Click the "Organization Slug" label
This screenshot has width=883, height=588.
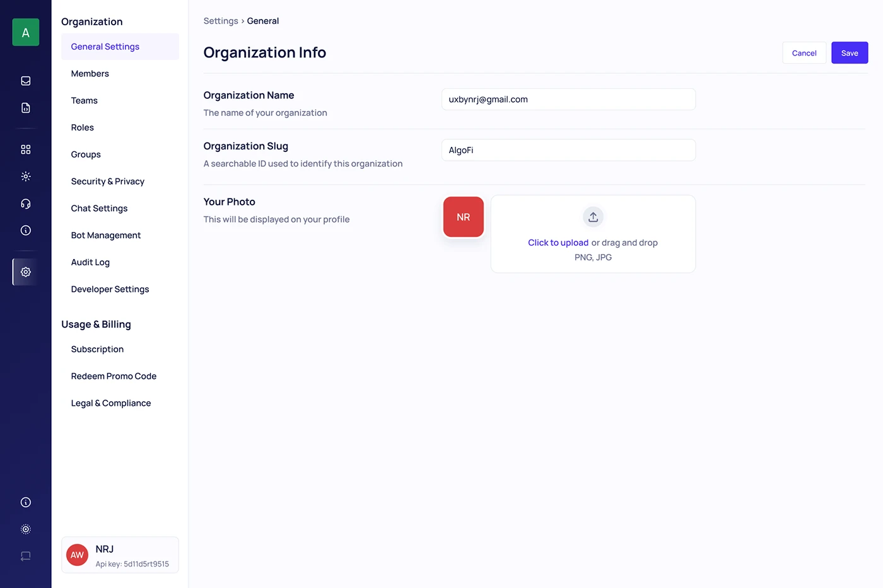point(246,146)
